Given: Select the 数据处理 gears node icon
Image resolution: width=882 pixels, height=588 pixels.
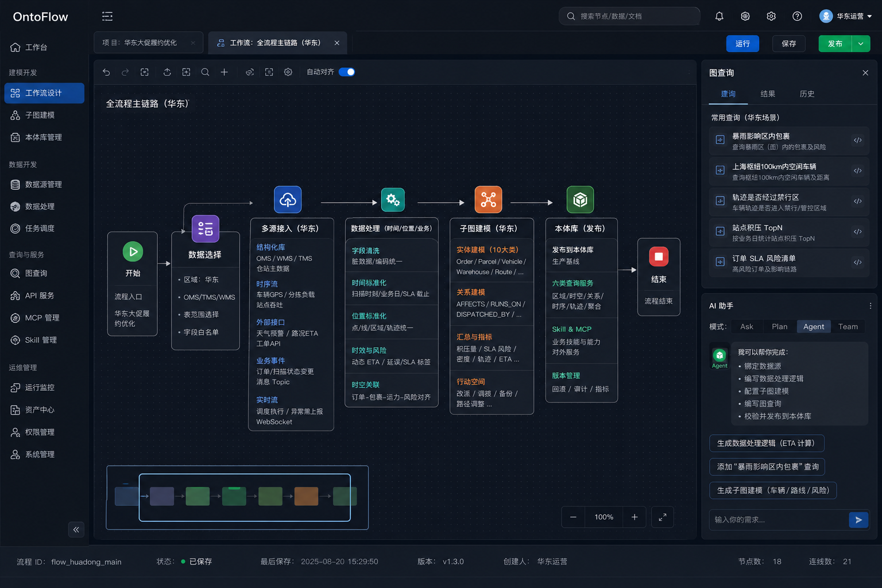Looking at the screenshot, I should pyautogui.click(x=393, y=200).
